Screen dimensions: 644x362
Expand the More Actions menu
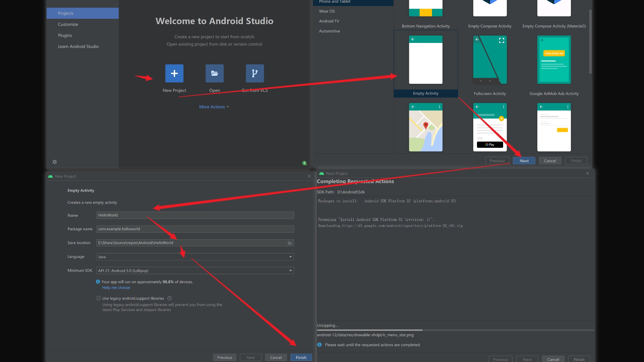pos(214,107)
